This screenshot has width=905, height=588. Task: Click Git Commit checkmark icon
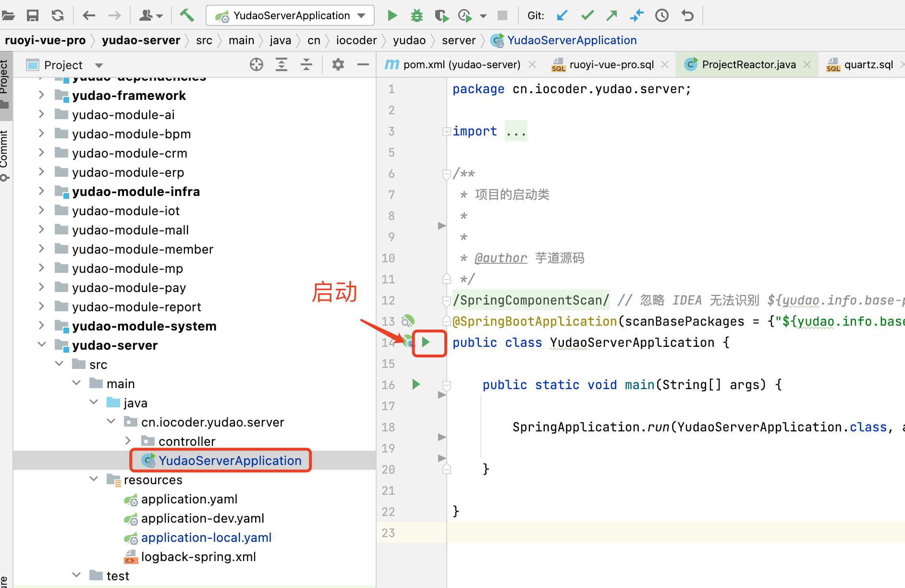pyautogui.click(x=587, y=15)
